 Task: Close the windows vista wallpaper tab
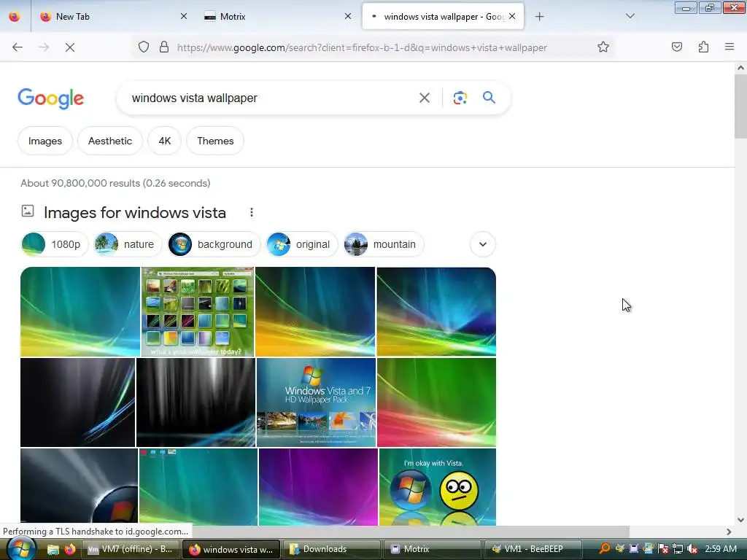tap(512, 17)
